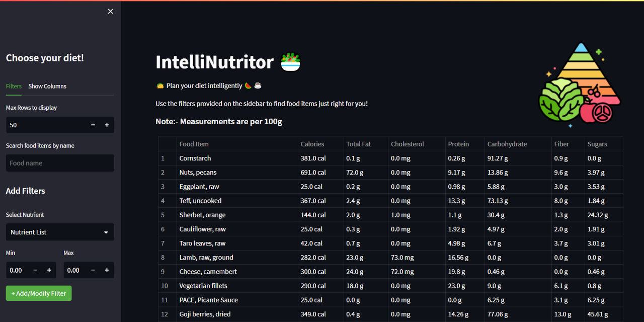Viewport: 644px width, 322px height.
Task: Click the Food name search field
Action: click(60, 163)
